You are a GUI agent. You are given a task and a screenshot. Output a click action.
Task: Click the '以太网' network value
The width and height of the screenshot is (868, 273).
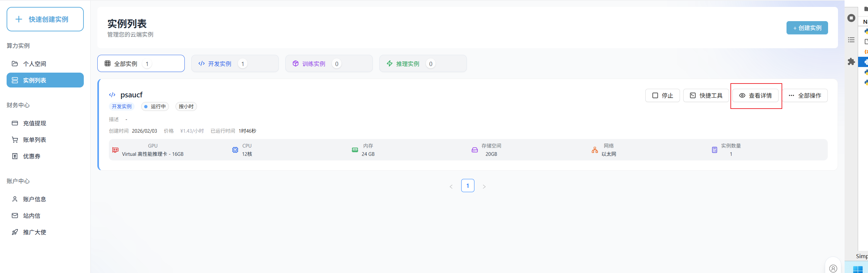pyautogui.click(x=609, y=154)
